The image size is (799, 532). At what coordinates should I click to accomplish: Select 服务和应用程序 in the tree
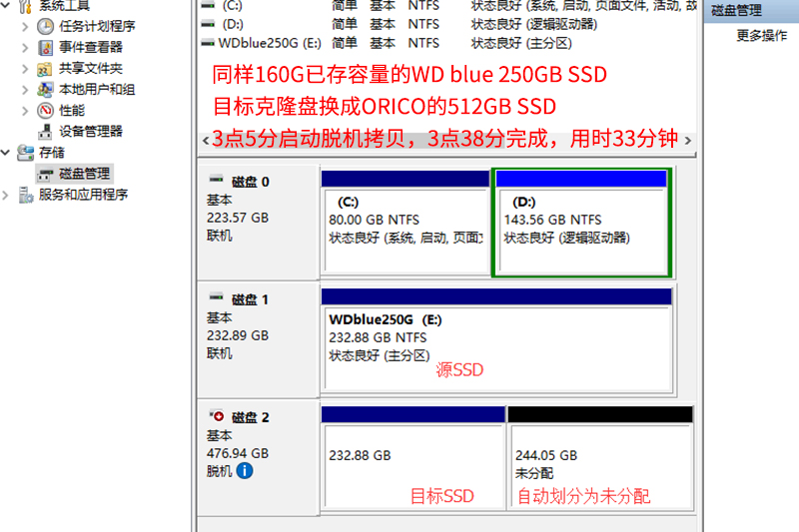83,195
